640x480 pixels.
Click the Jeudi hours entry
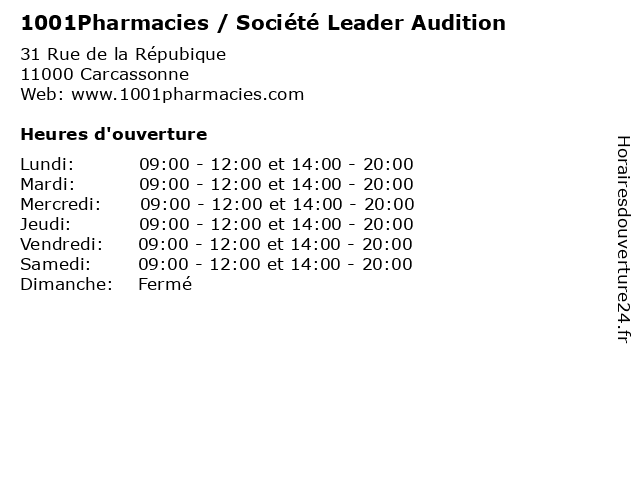[x=276, y=224]
